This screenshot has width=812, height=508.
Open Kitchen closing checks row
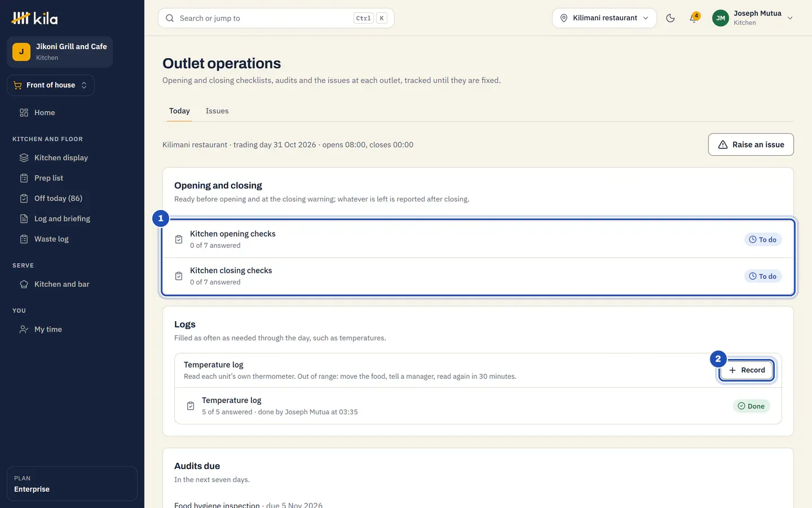coord(478,276)
